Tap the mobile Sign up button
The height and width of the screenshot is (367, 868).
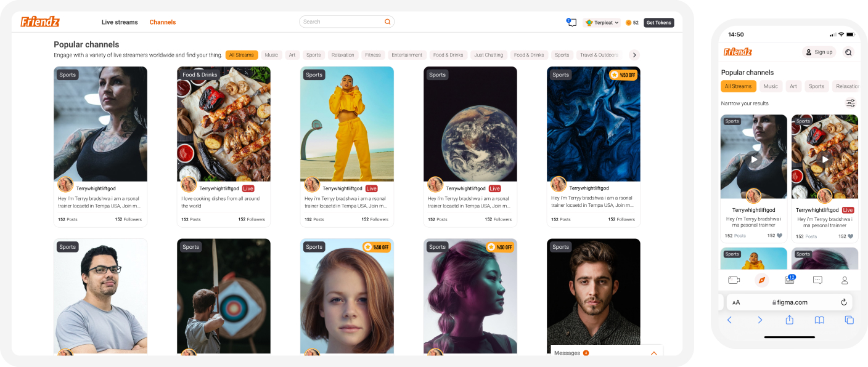click(819, 52)
